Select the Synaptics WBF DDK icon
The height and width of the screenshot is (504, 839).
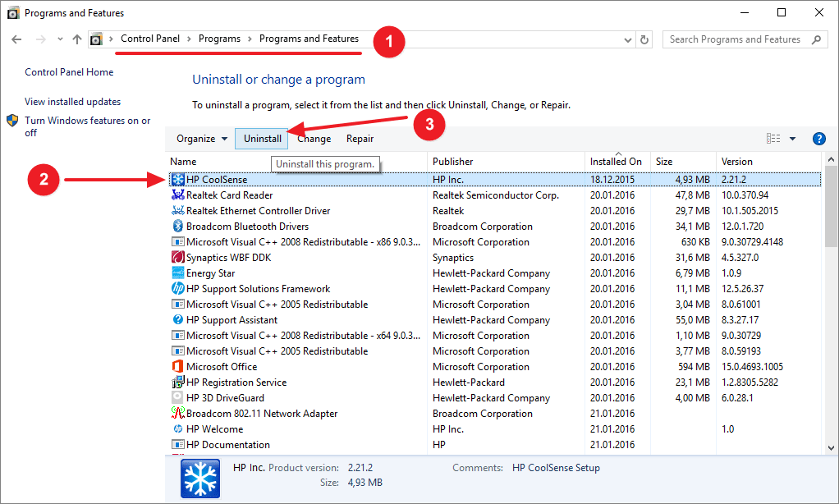[x=177, y=258]
